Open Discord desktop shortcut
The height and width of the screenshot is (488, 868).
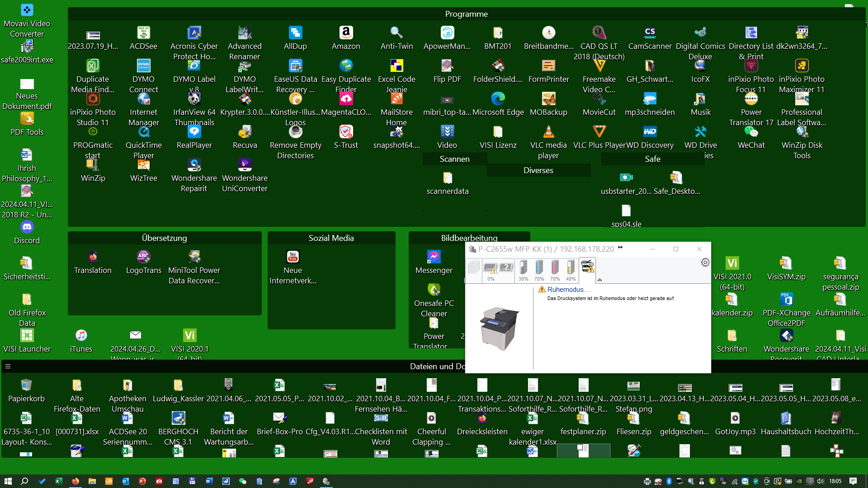pyautogui.click(x=27, y=227)
